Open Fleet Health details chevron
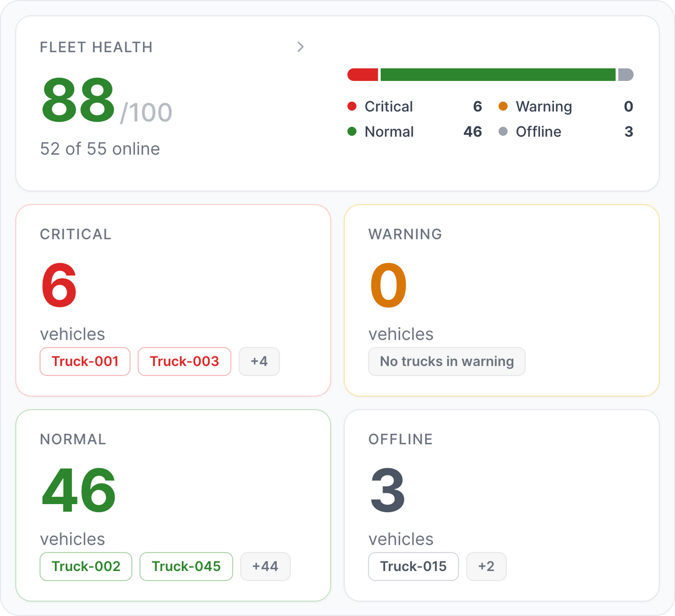Screen dimensions: 675x616 point(300,47)
